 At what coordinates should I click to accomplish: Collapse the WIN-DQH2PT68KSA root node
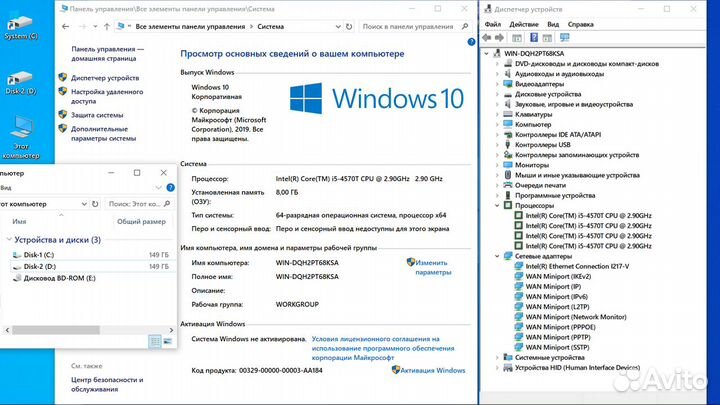pyautogui.click(x=486, y=53)
